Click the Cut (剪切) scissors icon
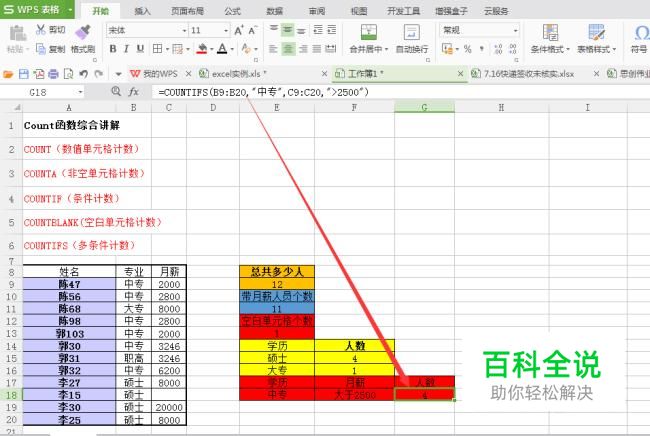 point(41,29)
